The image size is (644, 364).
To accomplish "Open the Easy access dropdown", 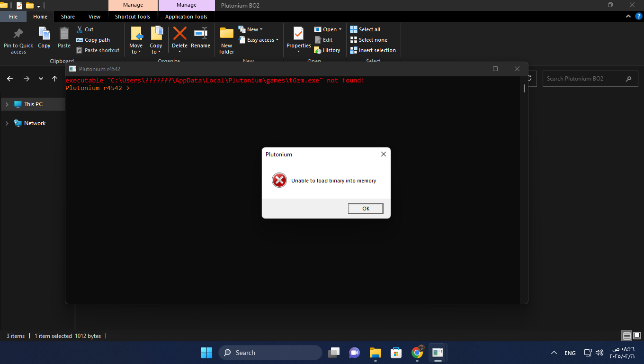I will [259, 40].
